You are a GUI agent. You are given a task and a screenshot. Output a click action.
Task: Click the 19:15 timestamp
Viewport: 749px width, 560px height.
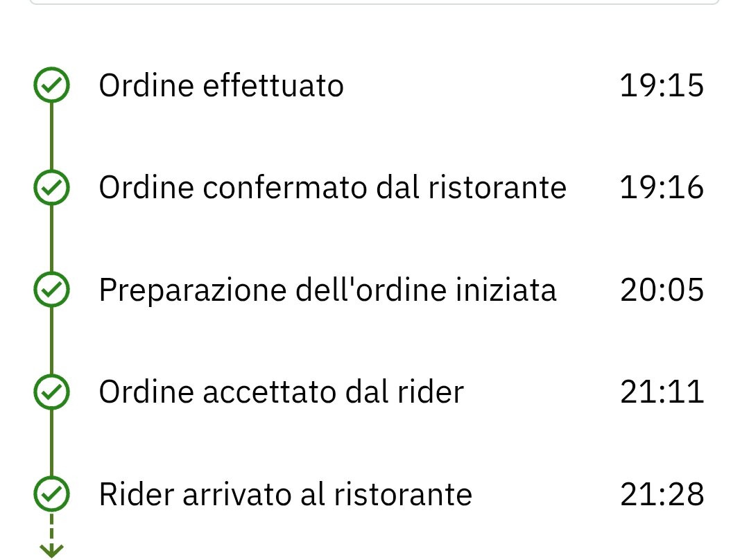661,86
